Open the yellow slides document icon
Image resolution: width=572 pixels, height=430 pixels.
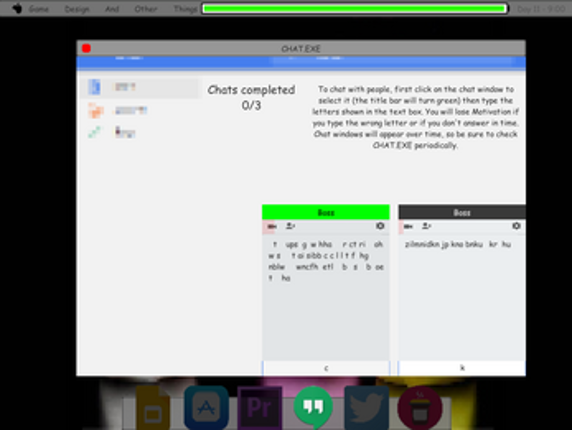coord(153,408)
